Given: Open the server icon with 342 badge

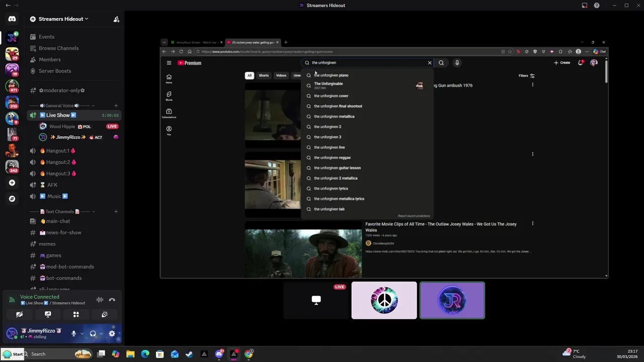Looking at the screenshot, I should tap(12, 166).
